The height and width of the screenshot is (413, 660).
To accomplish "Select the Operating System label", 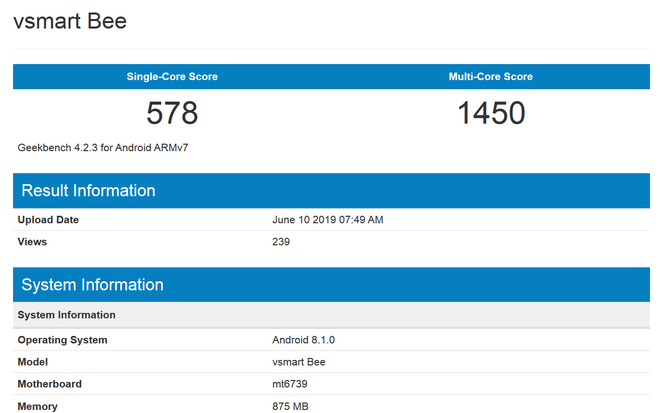I will [x=62, y=340].
